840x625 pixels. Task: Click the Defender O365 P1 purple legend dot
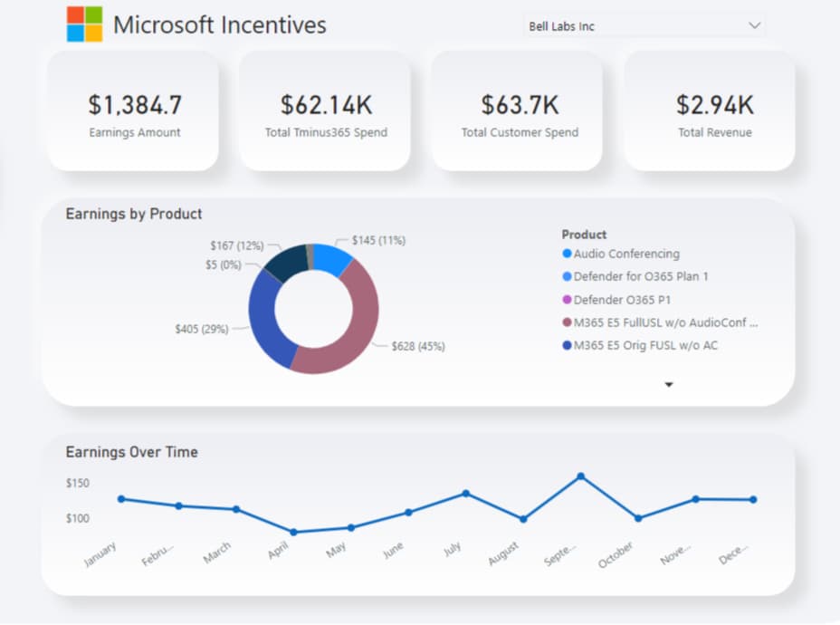tap(567, 300)
